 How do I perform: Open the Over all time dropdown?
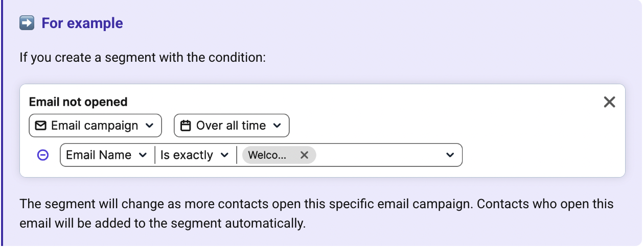pos(232,126)
